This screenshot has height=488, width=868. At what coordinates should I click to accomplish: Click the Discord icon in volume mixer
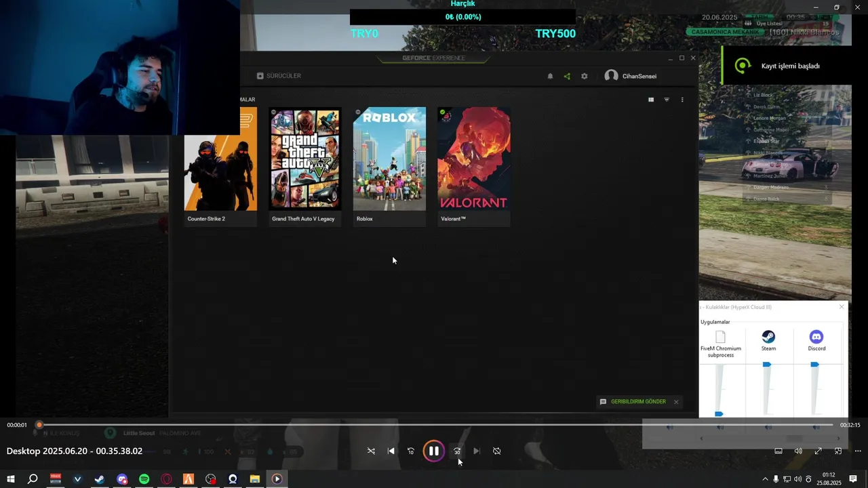(x=816, y=337)
